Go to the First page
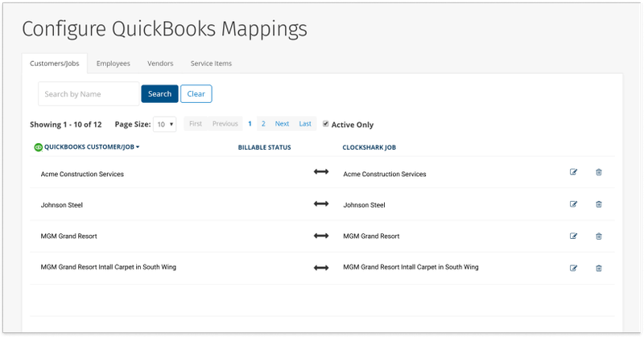The image size is (644, 337). (196, 124)
